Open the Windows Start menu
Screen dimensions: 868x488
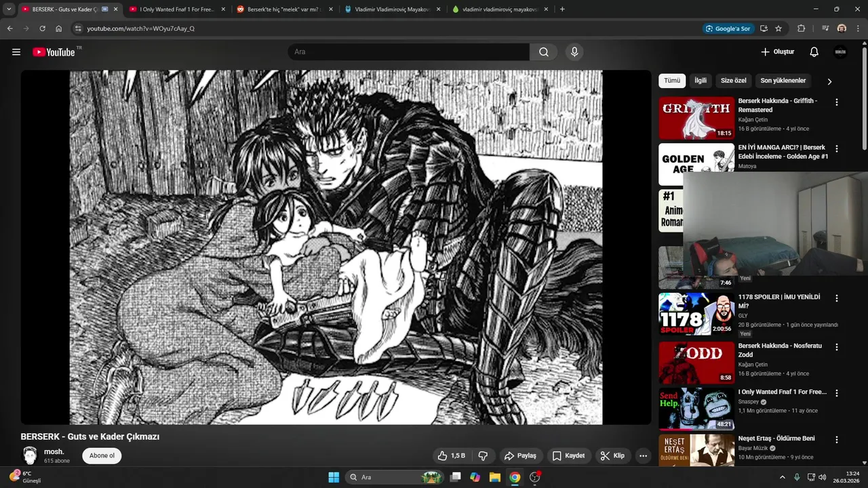click(x=334, y=477)
